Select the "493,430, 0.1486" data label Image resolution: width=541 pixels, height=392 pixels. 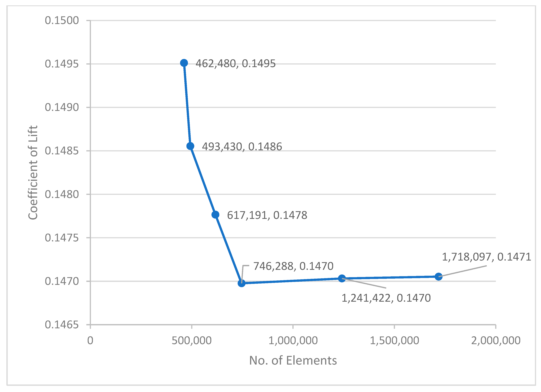point(242,147)
